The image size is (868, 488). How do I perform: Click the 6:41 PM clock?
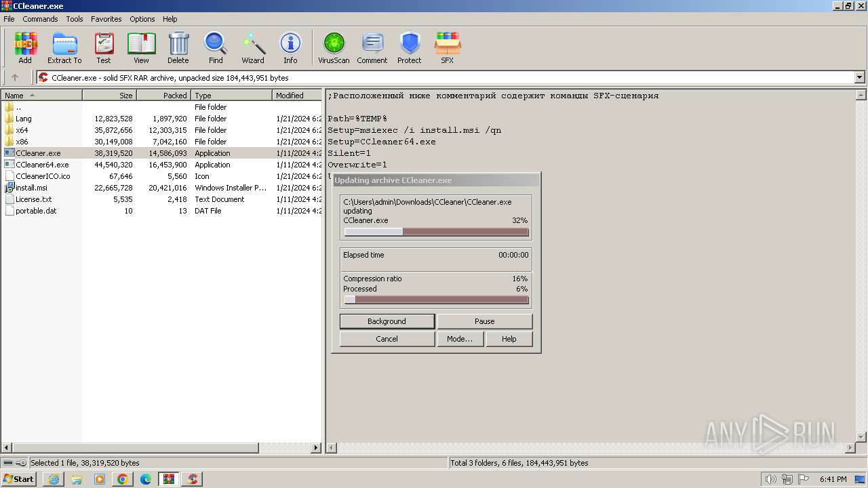pos(833,479)
